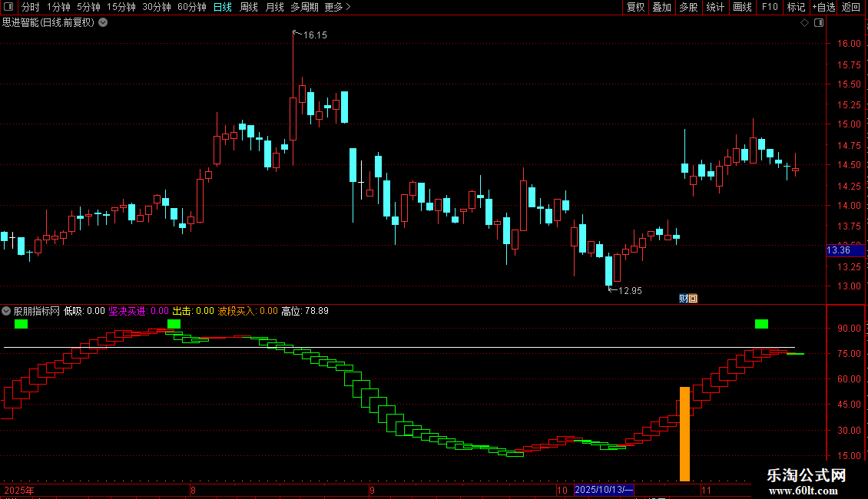Viewport: 868px width, 499px height.
Task: Select the 1分钟 period
Action: point(58,7)
